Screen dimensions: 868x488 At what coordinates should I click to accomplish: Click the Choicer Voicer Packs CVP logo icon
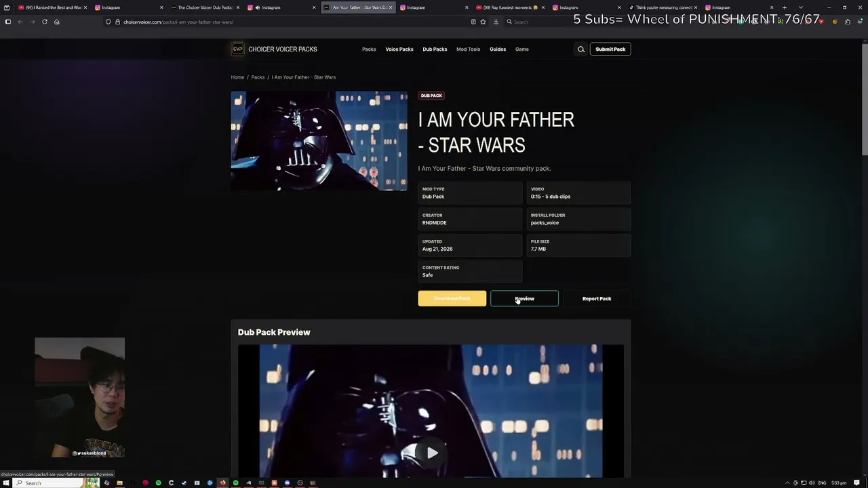(237, 49)
